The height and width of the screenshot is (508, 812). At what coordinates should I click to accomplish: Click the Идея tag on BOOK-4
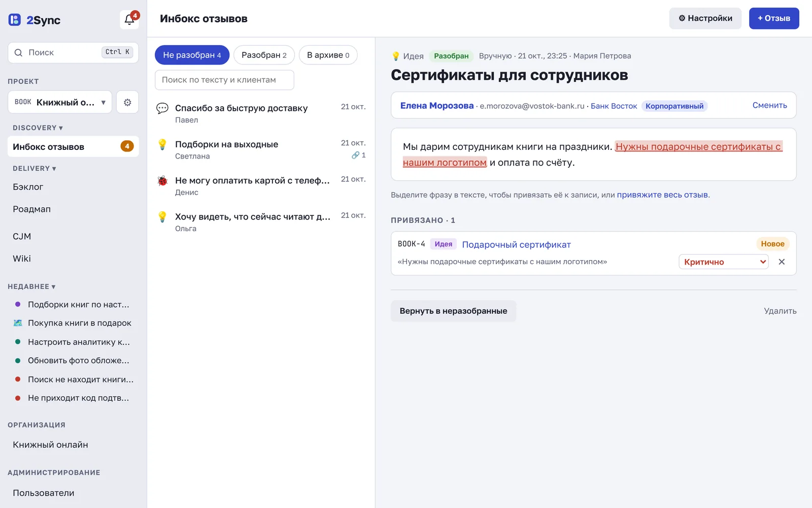click(x=443, y=244)
